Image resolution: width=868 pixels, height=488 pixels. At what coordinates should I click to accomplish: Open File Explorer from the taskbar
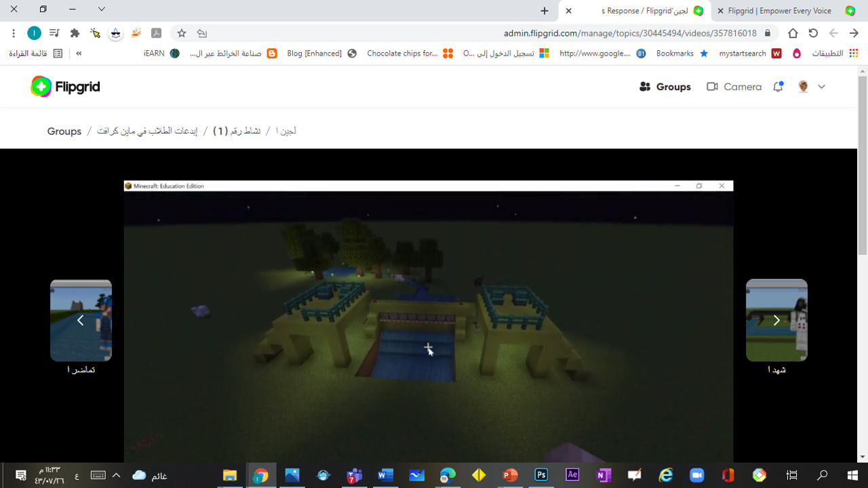(x=230, y=475)
